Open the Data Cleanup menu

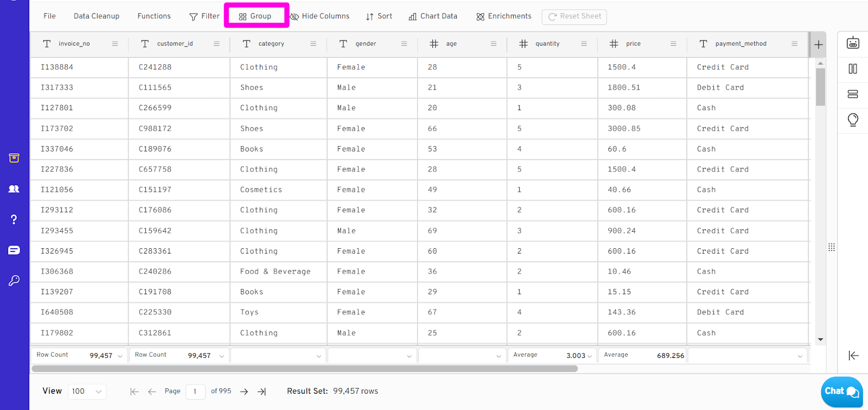point(97,16)
